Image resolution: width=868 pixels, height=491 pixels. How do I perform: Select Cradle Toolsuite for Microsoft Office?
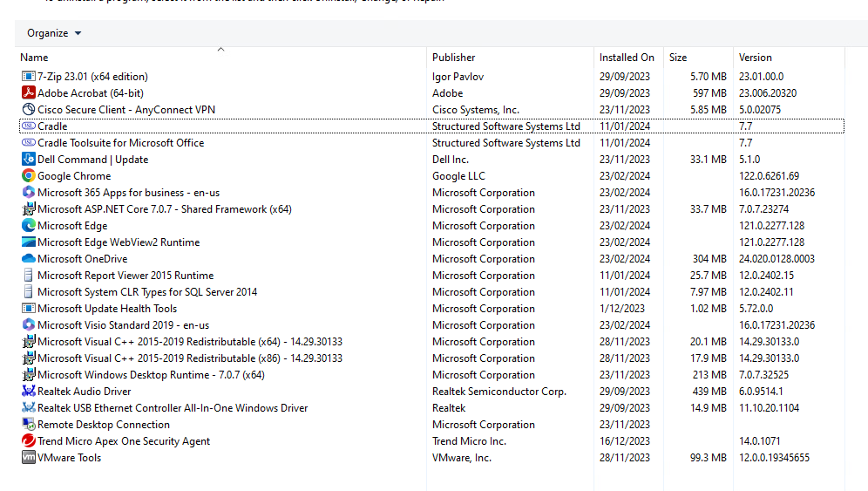120,143
